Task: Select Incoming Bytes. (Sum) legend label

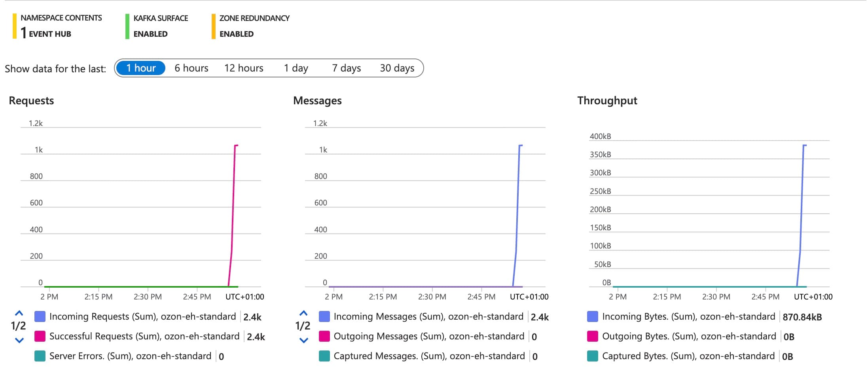Action: tap(688, 316)
